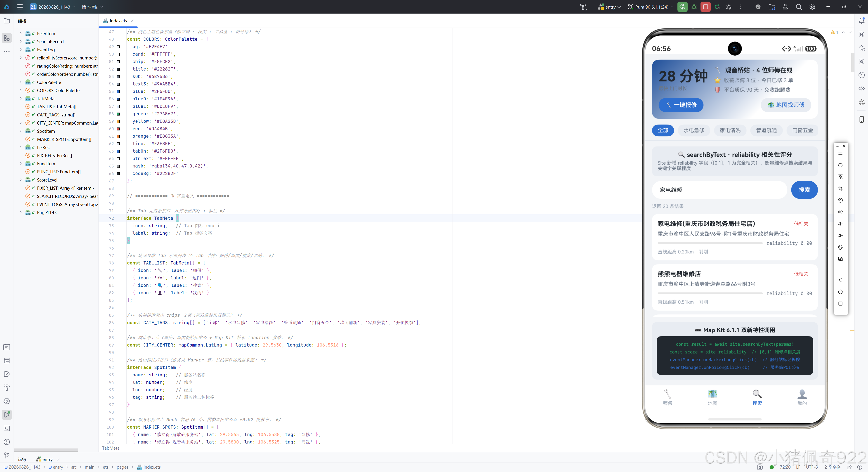Click the red color swatch on line 60
The image size is (868, 472).
coord(118,129)
